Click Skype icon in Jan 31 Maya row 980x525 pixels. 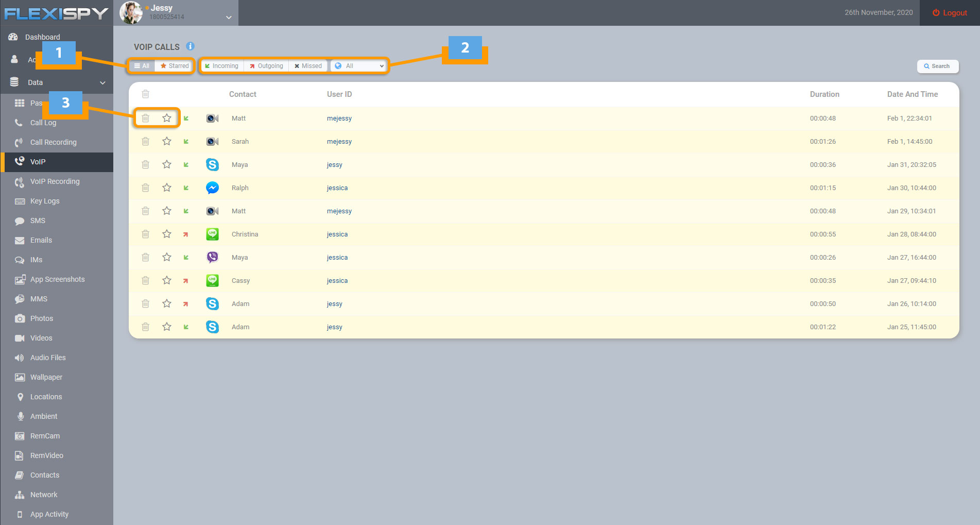coord(212,165)
